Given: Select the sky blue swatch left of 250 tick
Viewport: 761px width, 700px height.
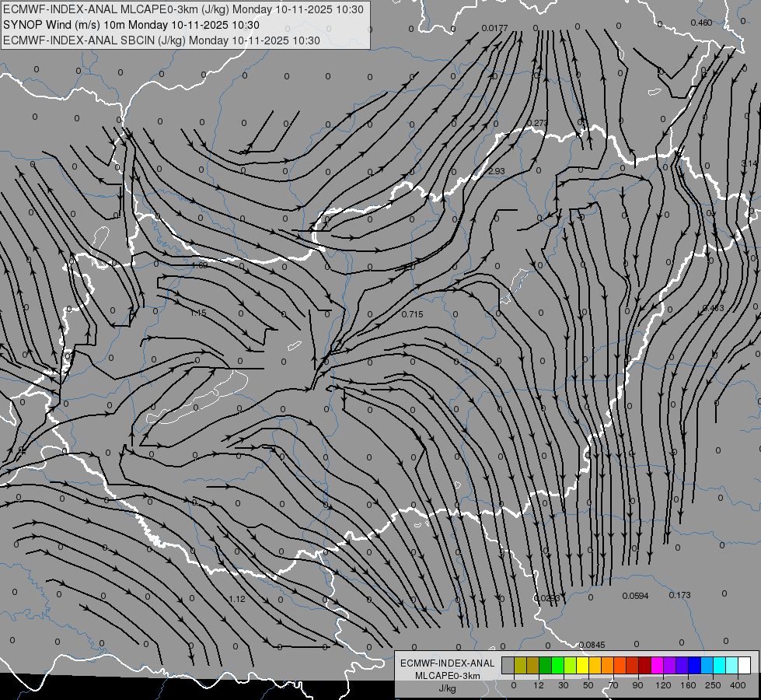Looking at the screenshot, I should point(707,665).
